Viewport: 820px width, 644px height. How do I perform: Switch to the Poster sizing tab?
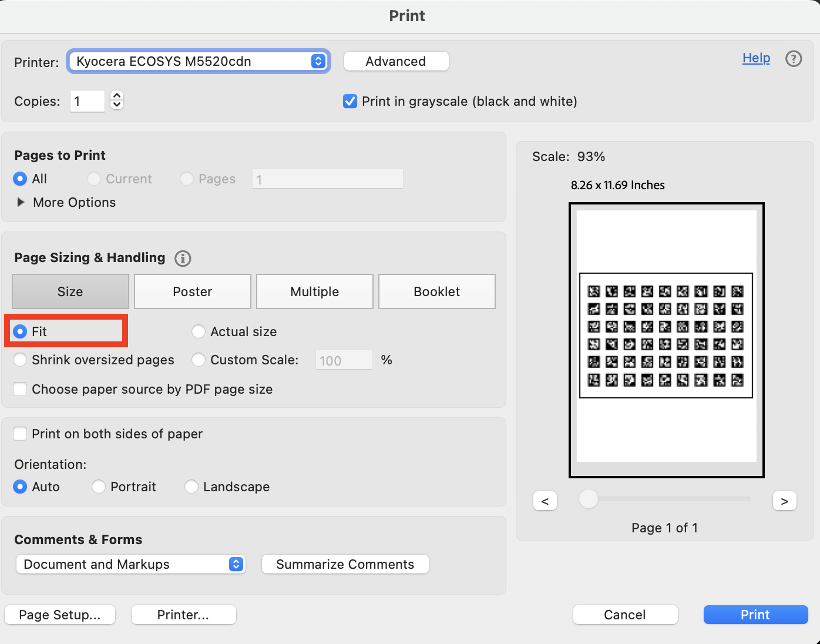pyautogui.click(x=193, y=291)
